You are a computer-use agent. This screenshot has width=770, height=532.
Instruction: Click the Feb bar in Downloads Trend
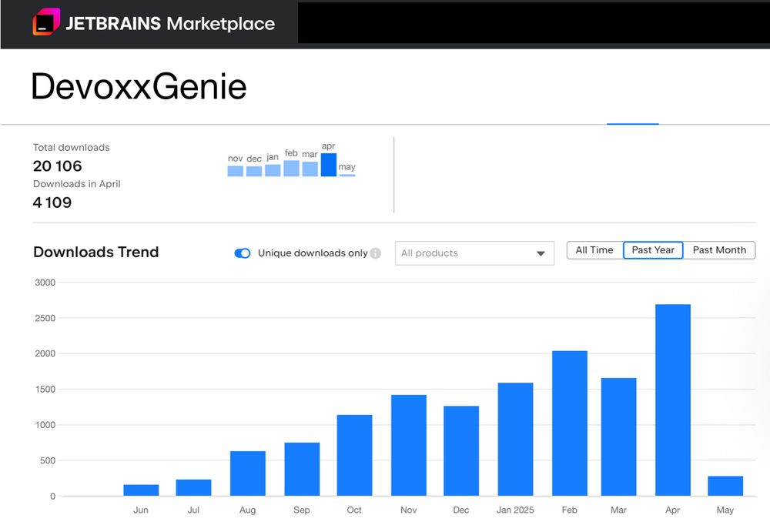click(570, 423)
